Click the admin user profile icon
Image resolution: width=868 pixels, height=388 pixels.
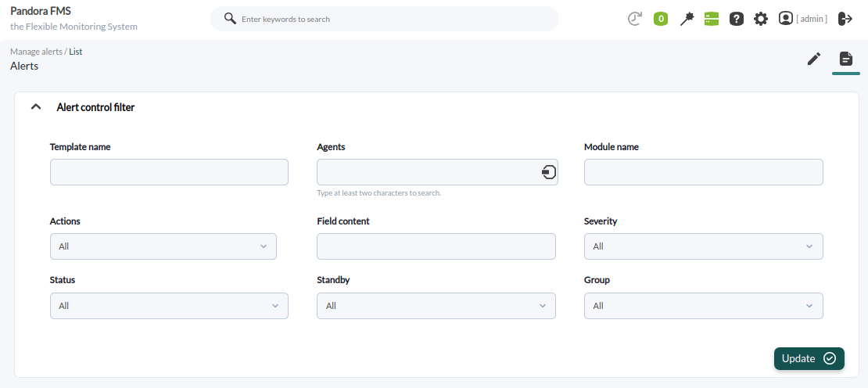coord(786,18)
